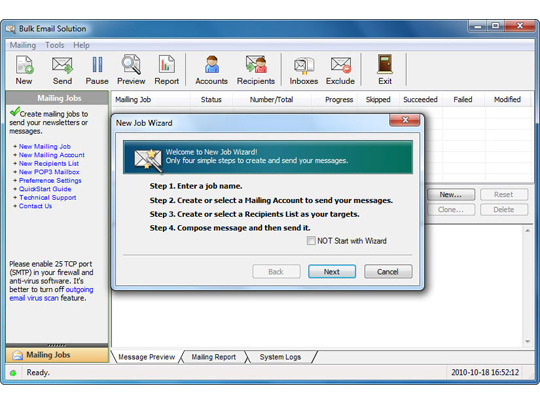Click Cancel in the New Job Wizard
Screen dimensions: 540x405
[388, 272]
